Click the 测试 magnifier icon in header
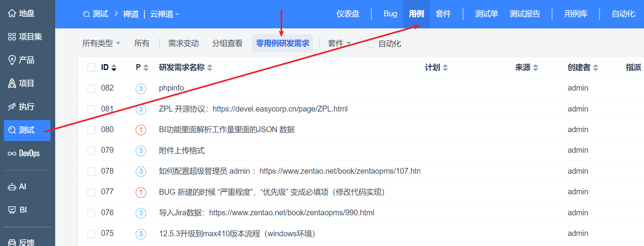 (x=86, y=14)
